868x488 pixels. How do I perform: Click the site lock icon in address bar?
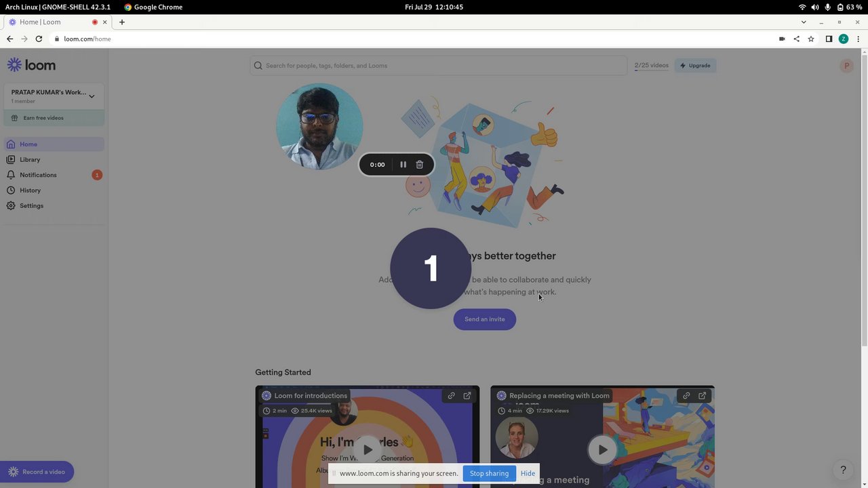coord(56,39)
